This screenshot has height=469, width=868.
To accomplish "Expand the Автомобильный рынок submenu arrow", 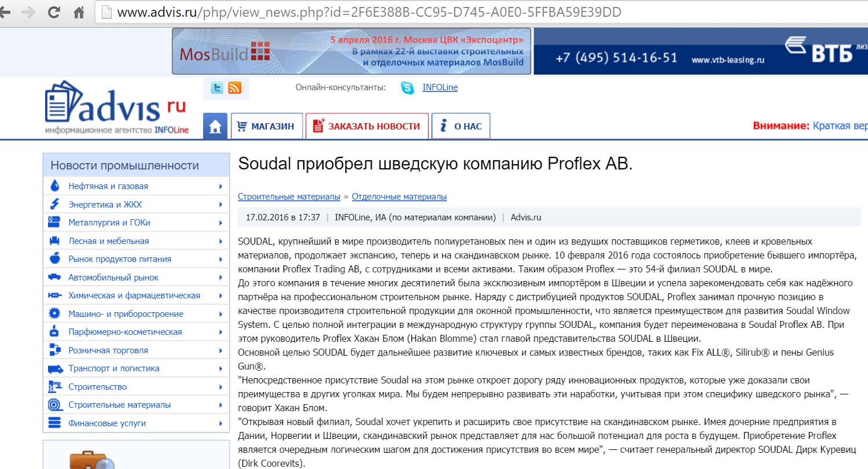I will click(x=221, y=277).
